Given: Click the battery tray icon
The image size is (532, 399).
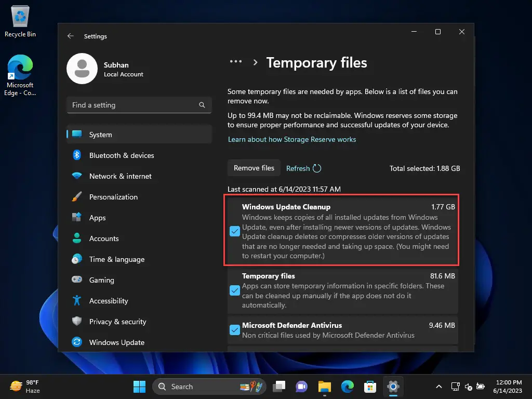Looking at the screenshot, I should point(481,387).
